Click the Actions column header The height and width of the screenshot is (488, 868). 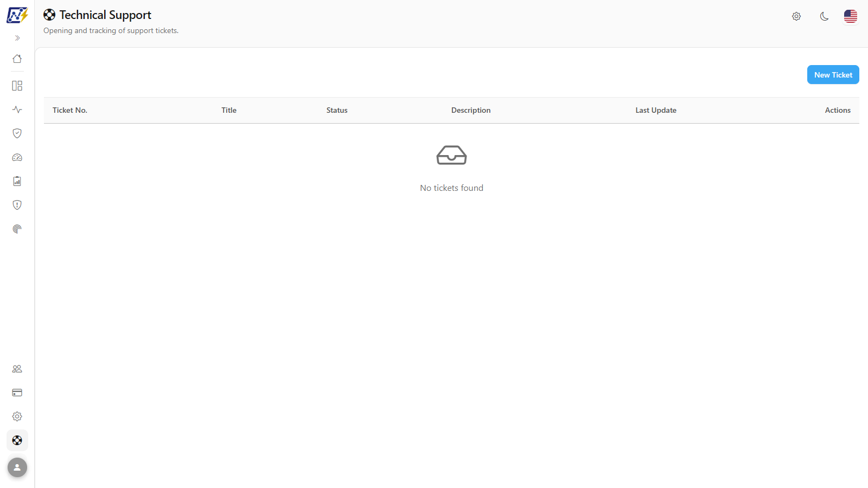(838, 110)
